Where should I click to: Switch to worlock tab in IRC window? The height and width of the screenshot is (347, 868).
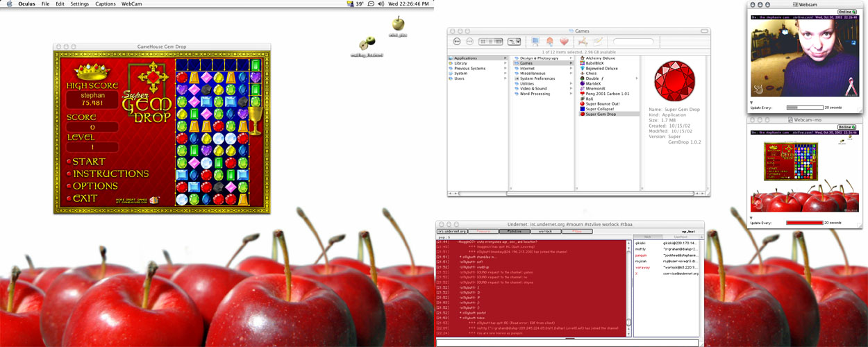pyautogui.click(x=544, y=231)
